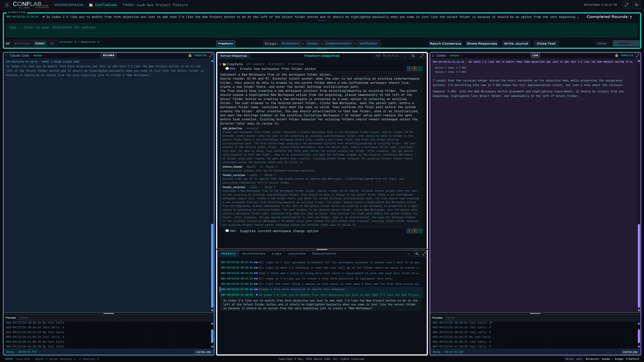The width and height of the screenshot is (644, 362).
Task: Click the lock icon in Claude Code panel
Action: point(190,55)
